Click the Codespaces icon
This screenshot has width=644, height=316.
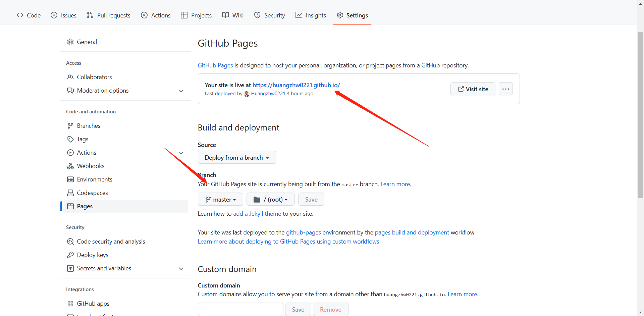[x=70, y=193]
